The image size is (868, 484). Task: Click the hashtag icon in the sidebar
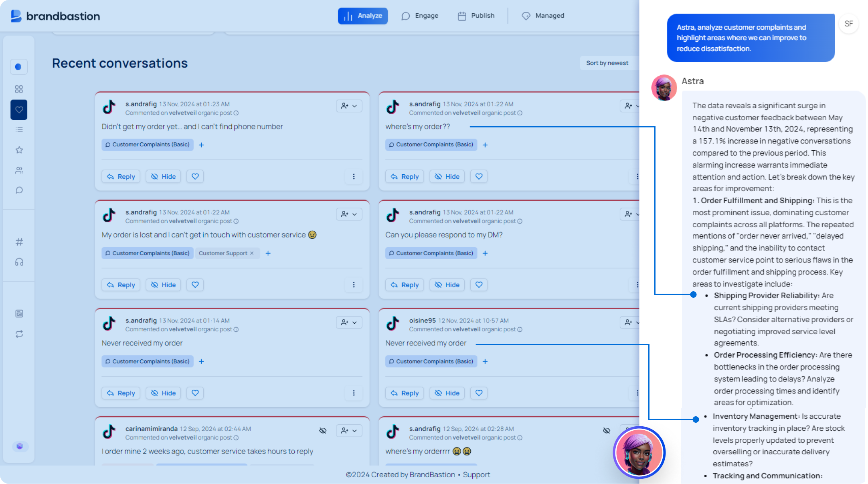(19, 242)
